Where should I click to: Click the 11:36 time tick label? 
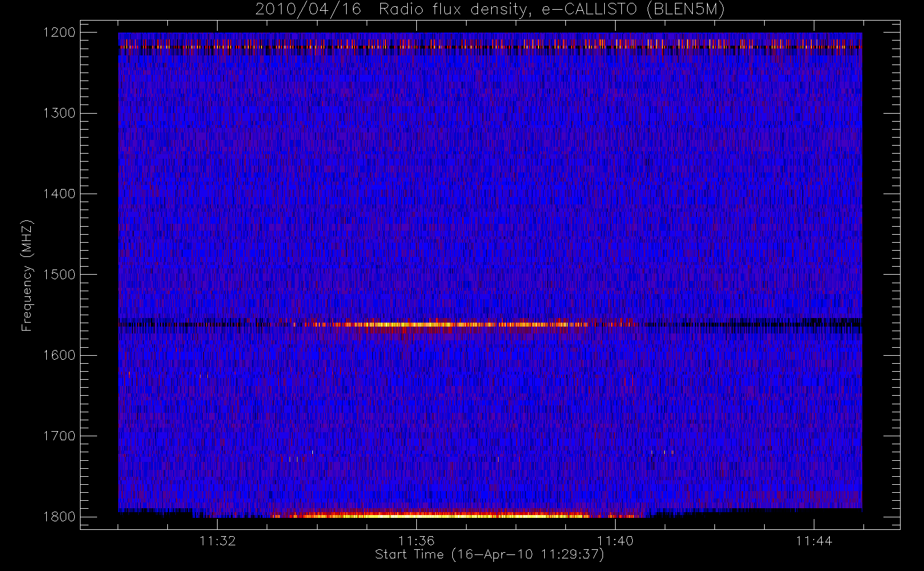click(x=416, y=541)
